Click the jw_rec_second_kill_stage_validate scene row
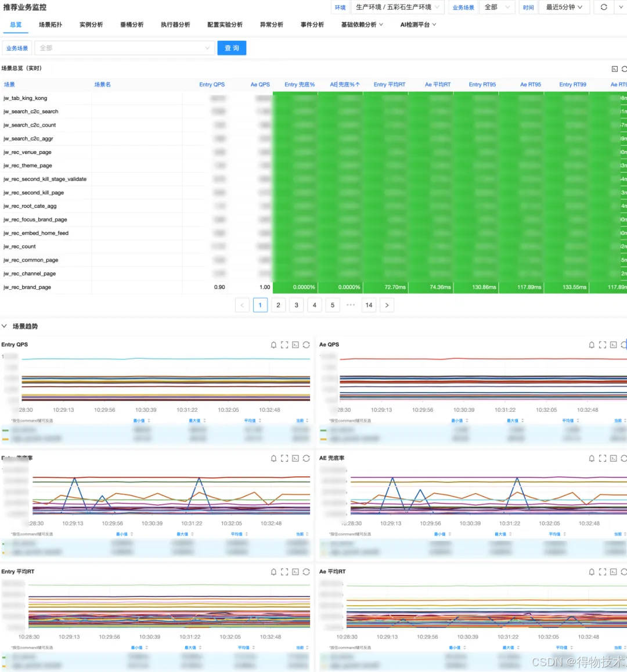 313,179
